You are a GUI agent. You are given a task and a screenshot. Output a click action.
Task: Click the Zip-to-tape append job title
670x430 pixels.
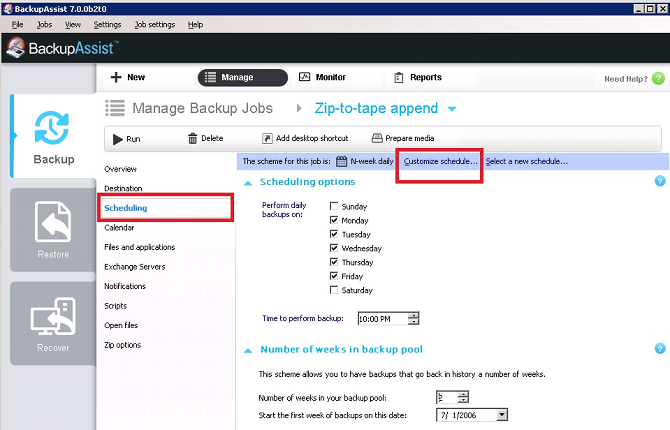376,108
